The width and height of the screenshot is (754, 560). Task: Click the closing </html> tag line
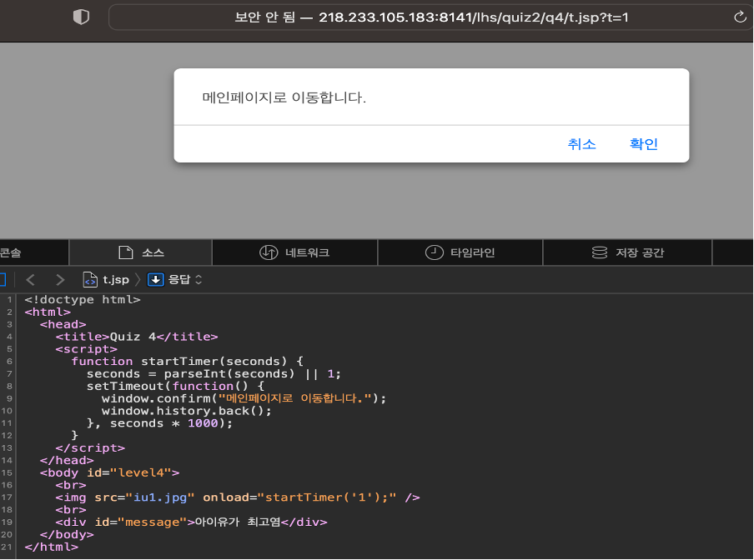52,547
